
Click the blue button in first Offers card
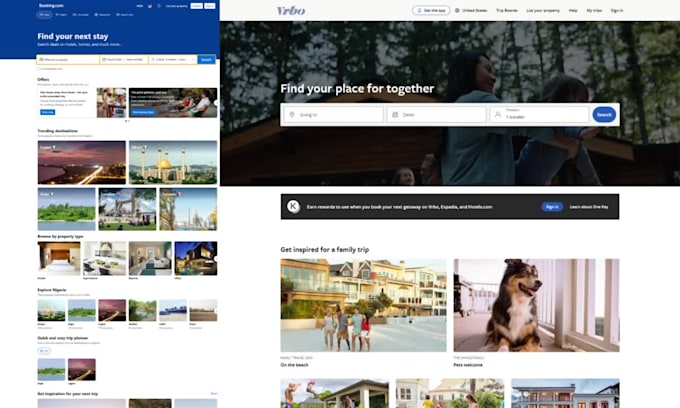tap(48, 112)
